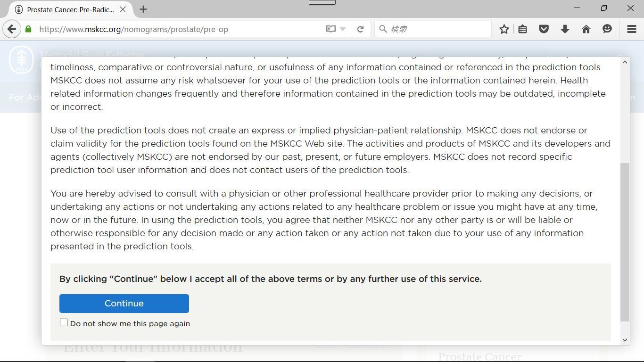This screenshot has width=644, height=362.
Task: Save page to Pocket icon
Action: point(544,29)
